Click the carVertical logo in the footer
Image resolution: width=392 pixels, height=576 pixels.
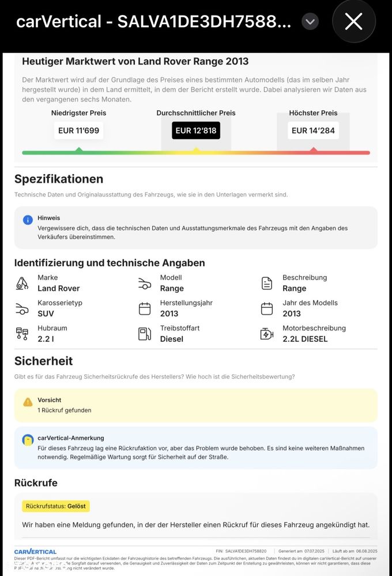(35, 552)
